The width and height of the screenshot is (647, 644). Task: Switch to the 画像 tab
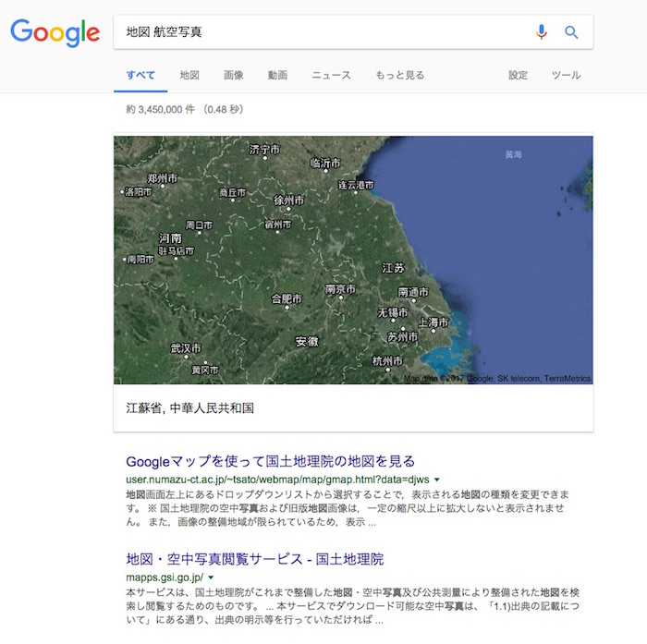point(234,75)
